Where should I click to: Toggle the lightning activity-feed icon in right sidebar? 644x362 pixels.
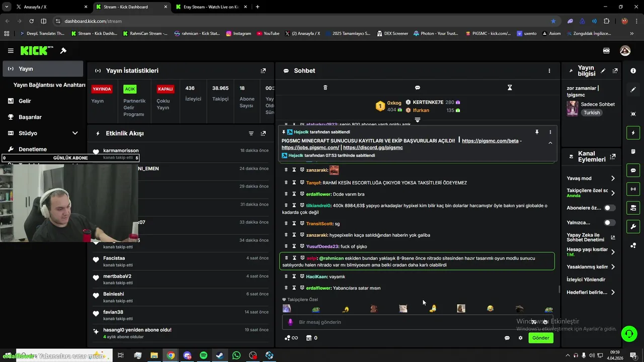coord(633,133)
